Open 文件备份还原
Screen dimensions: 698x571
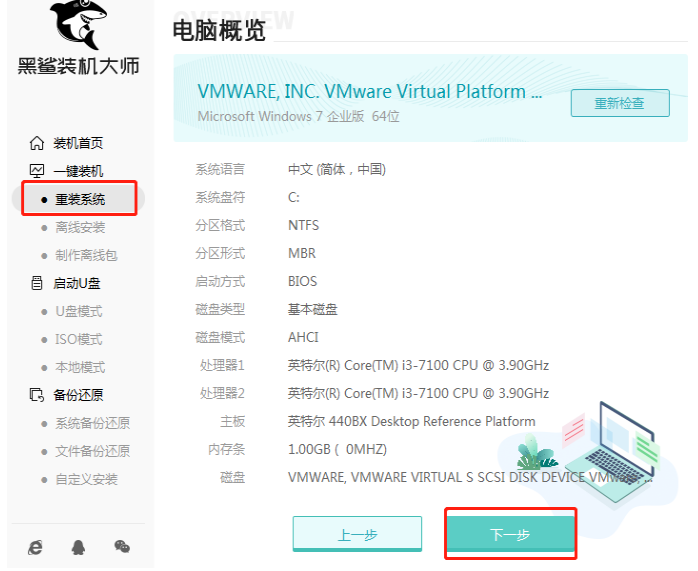pyautogui.click(x=92, y=451)
